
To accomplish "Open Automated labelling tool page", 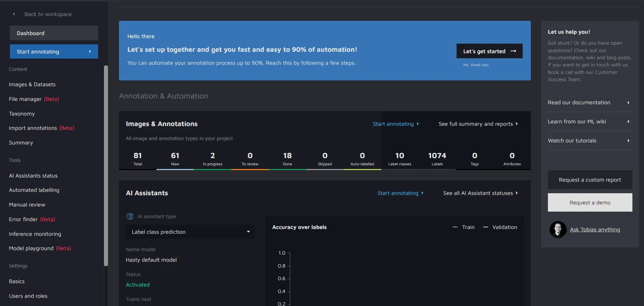I will [x=34, y=190].
